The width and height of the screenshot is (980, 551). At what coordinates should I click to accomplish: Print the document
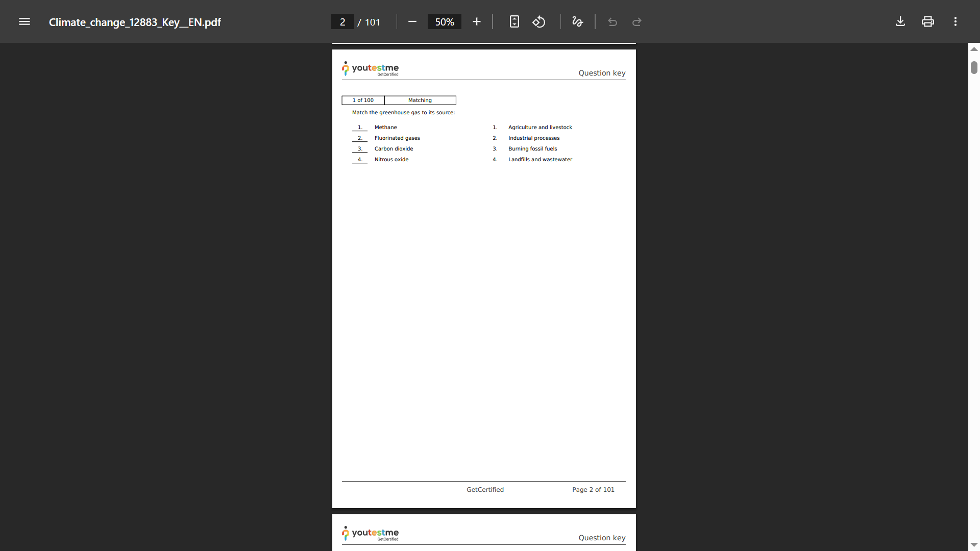[x=928, y=21]
